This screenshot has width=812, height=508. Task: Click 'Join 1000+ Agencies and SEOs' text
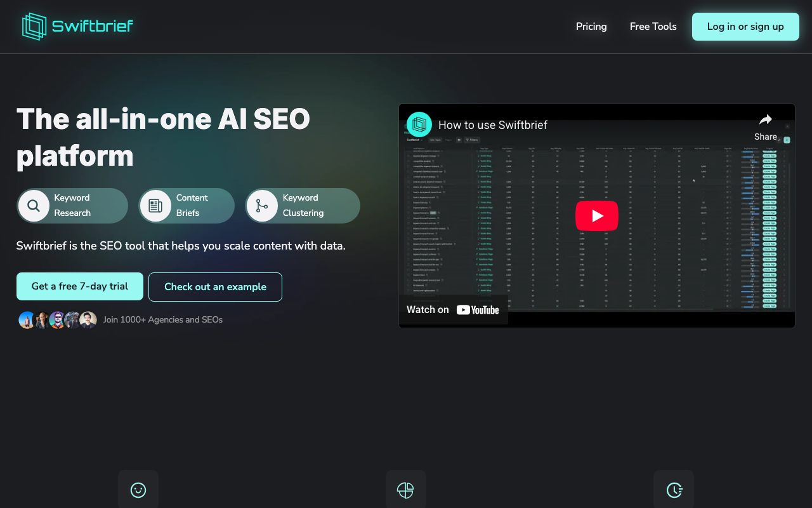click(163, 319)
